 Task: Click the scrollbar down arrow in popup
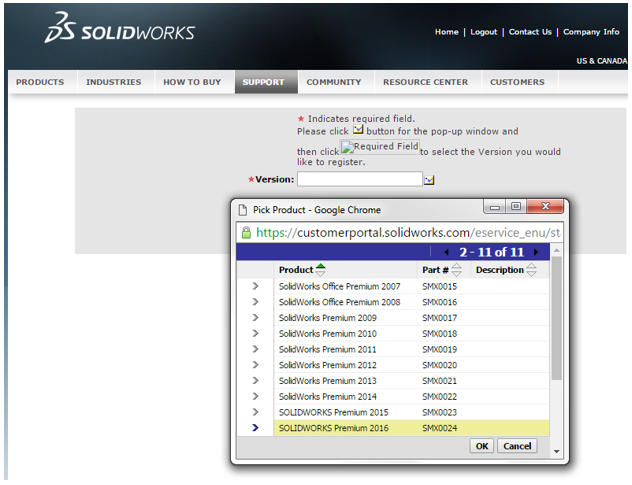[556, 452]
